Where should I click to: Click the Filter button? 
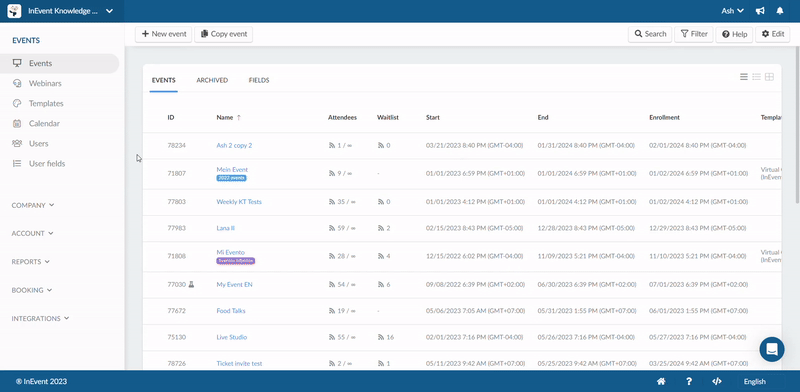pos(694,34)
